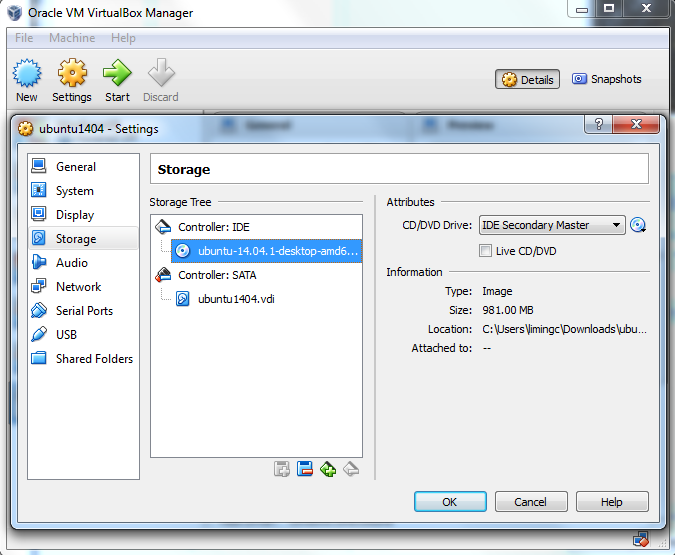The height and width of the screenshot is (555, 675).
Task: Click the status icon at the bottom right of the Manager window
Action: pos(641,539)
